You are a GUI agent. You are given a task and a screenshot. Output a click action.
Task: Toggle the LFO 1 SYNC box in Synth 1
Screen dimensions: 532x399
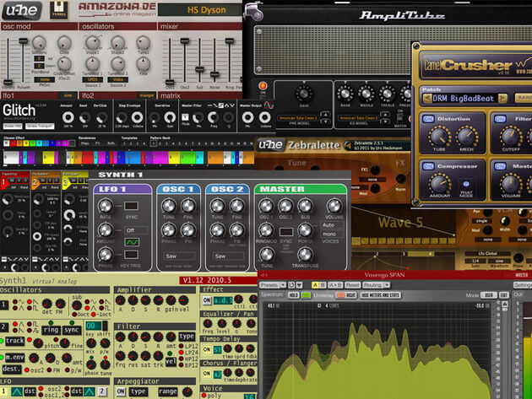131,206
